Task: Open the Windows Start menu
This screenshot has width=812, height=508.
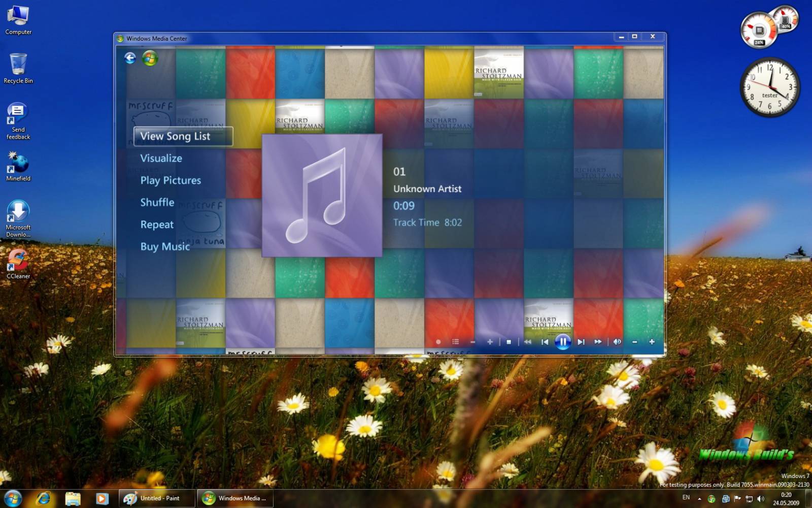Action: [x=13, y=498]
